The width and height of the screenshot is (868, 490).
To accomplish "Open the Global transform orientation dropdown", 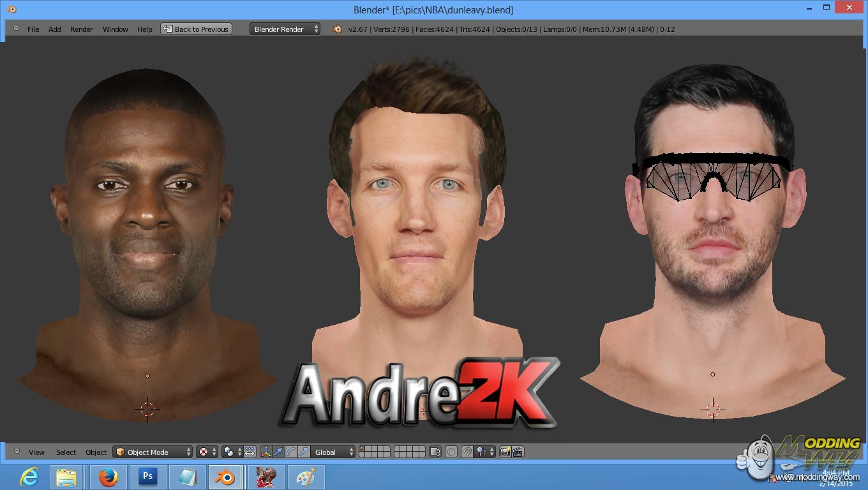I will click(x=333, y=452).
